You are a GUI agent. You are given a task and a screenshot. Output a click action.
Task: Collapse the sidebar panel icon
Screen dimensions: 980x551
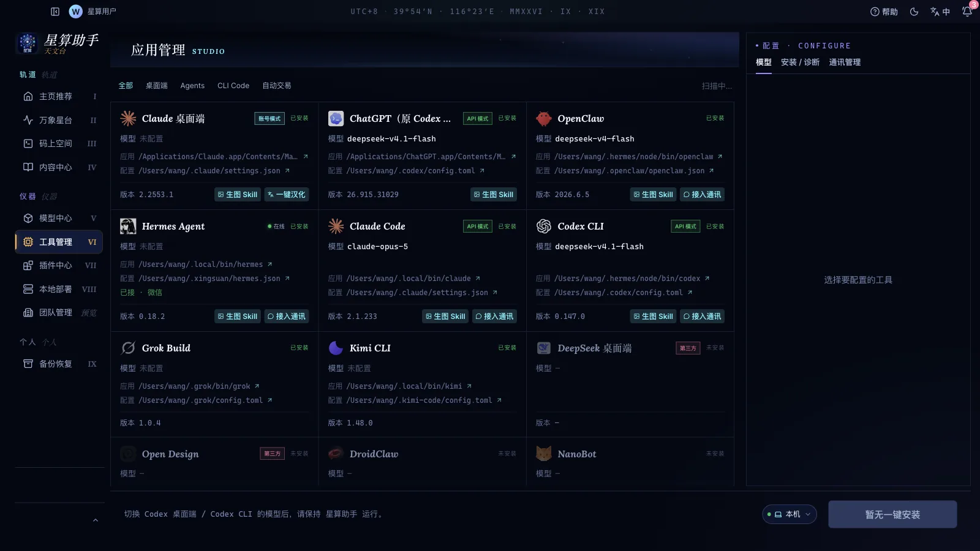(55, 12)
